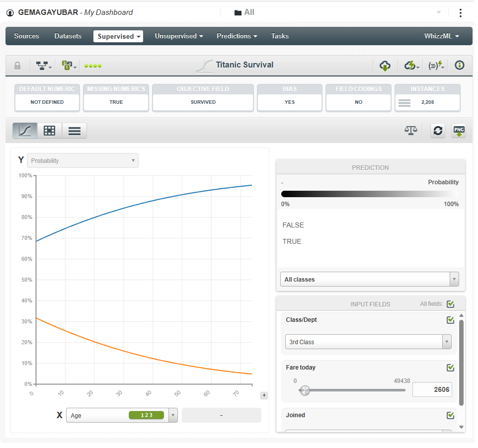
Task: Click the lock privacy icon
Action: [x=17, y=66]
